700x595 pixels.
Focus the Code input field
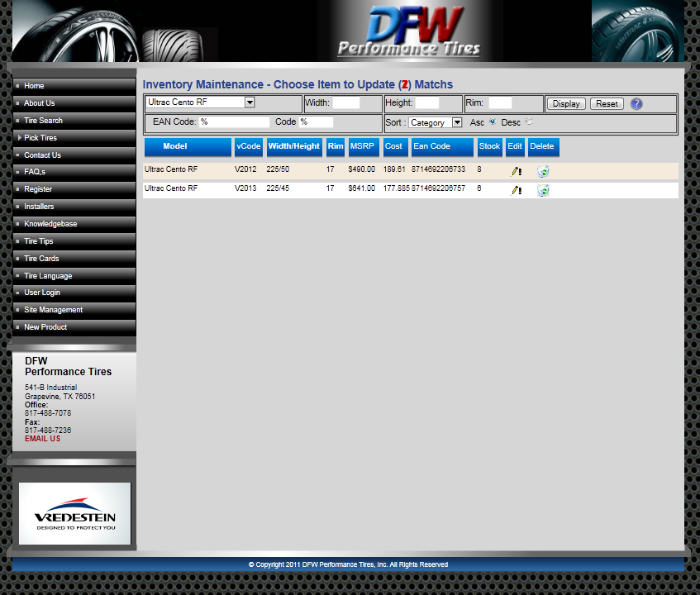[x=316, y=121]
